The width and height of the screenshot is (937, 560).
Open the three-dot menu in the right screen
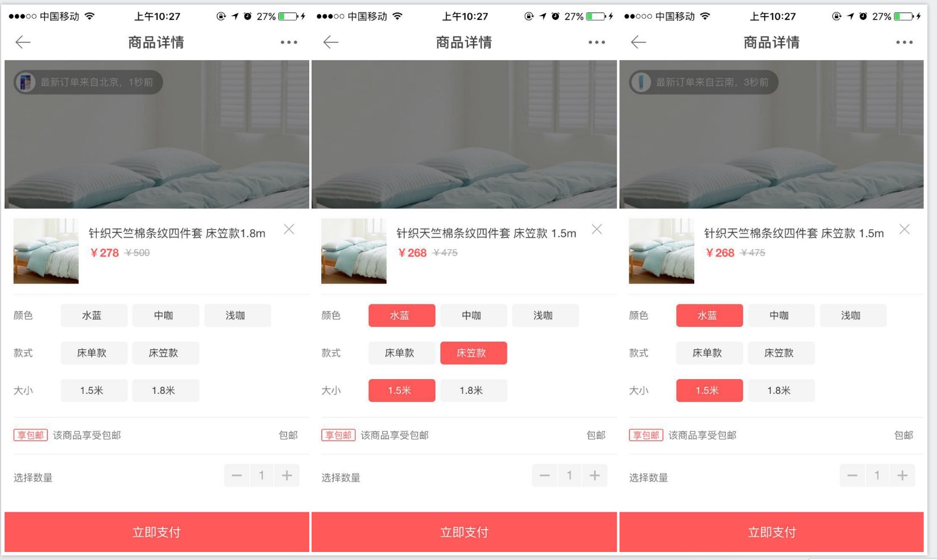point(904,42)
